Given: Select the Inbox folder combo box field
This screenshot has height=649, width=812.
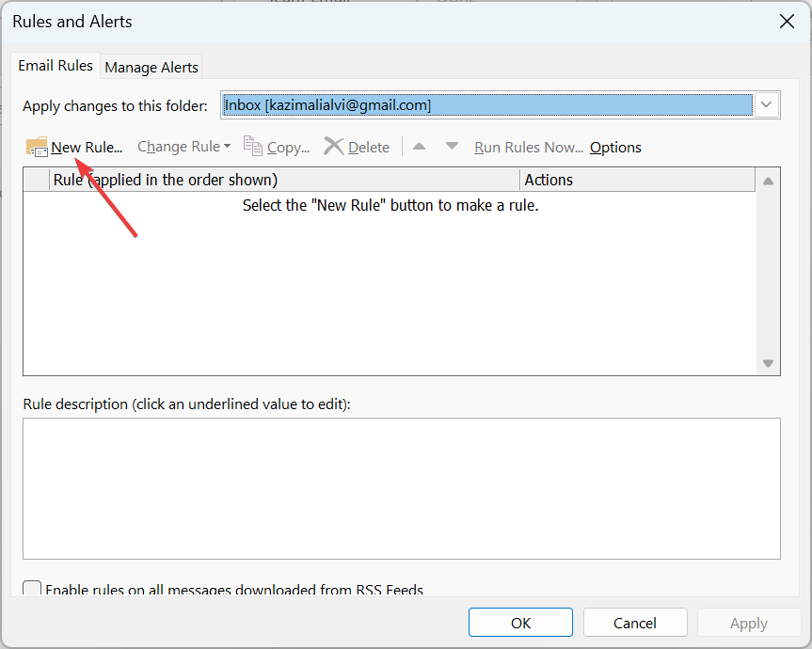Looking at the screenshot, I should (486, 105).
